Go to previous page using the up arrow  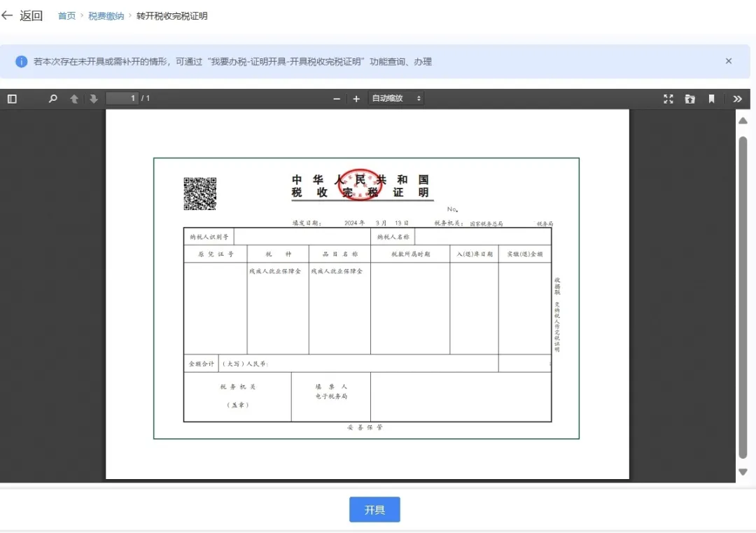point(74,98)
